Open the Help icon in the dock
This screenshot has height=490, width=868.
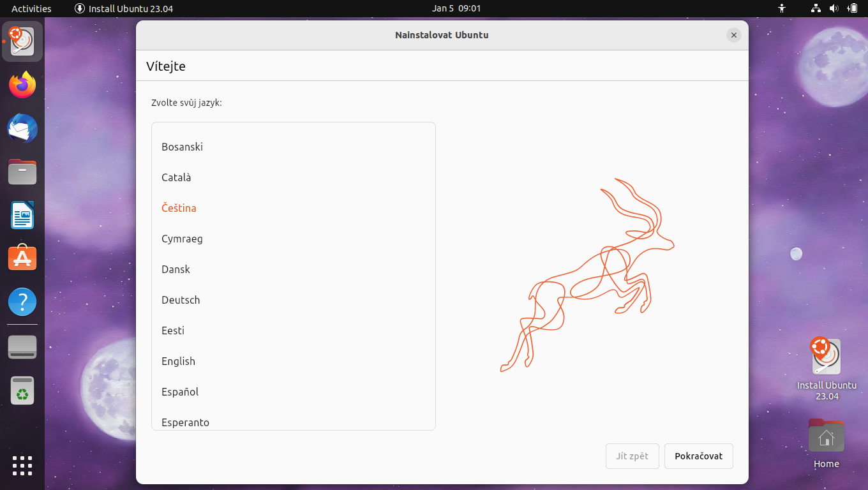22,301
